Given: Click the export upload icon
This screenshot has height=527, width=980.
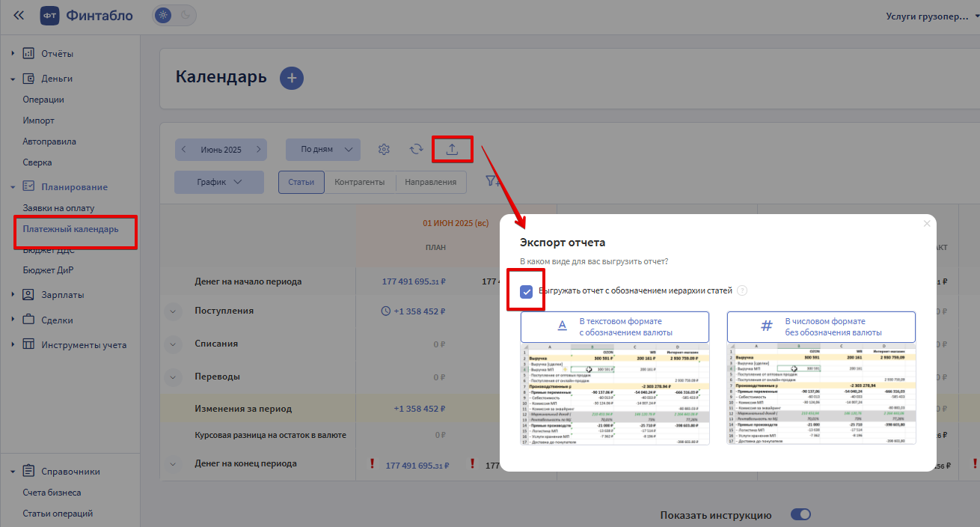Looking at the screenshot, I should [x=452, y=150].
